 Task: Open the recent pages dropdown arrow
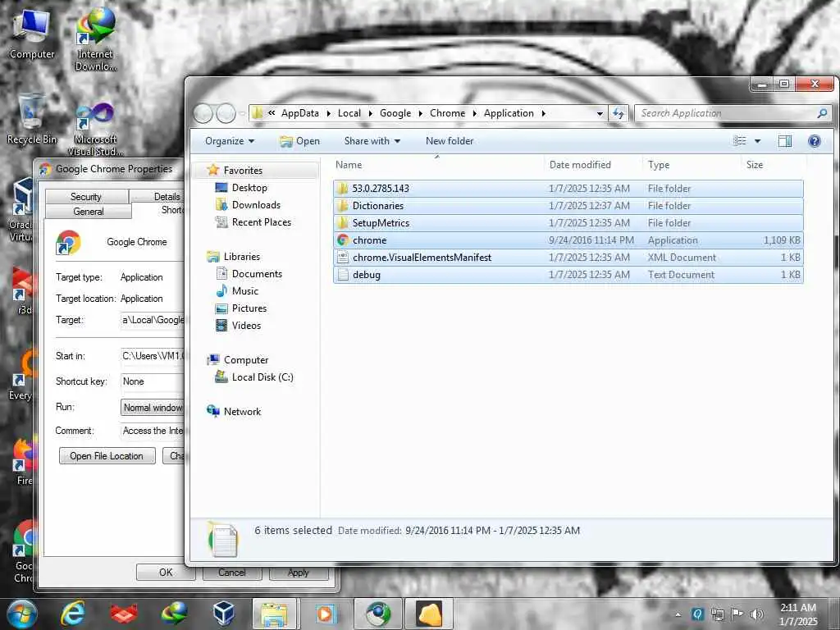[x=242, y=113]
